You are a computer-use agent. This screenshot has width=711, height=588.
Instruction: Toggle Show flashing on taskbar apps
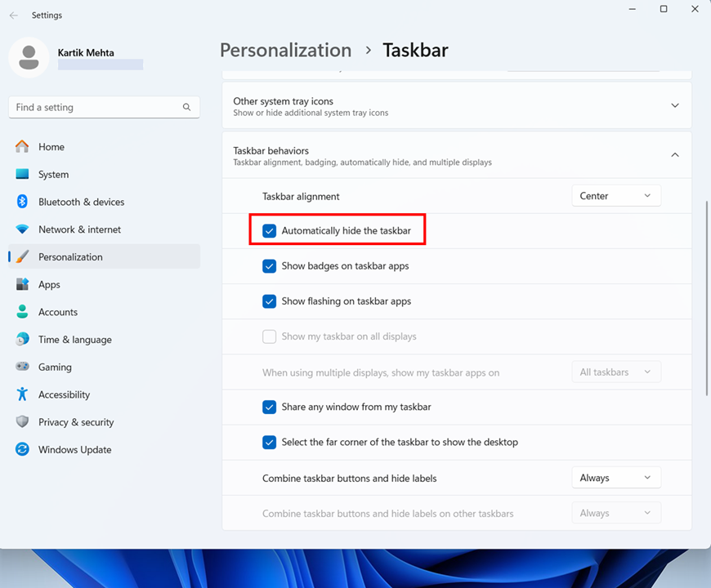(270, 301)
